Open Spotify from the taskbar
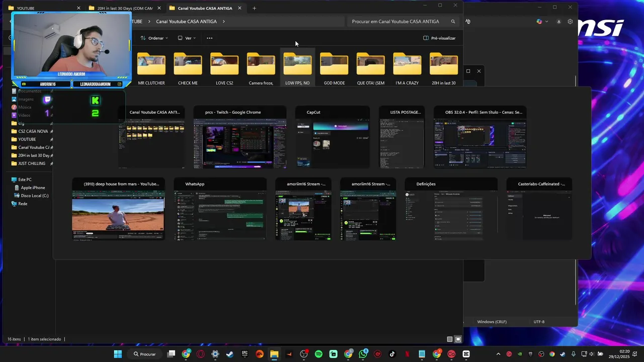This screenshot has width=644, height=362. pyautogui.click(x=318, y=354)
